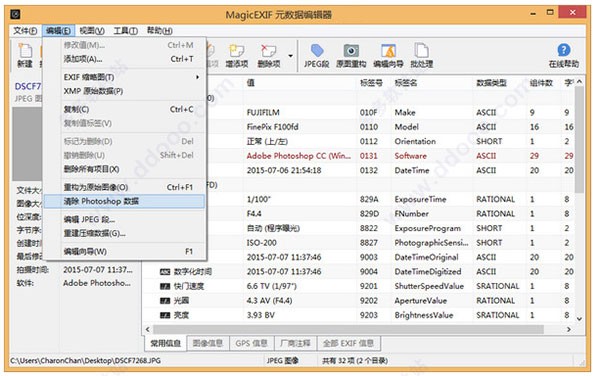Click the vertical scrollbar down arrow
Screen dimensions: 600x376
pos(579,319)
